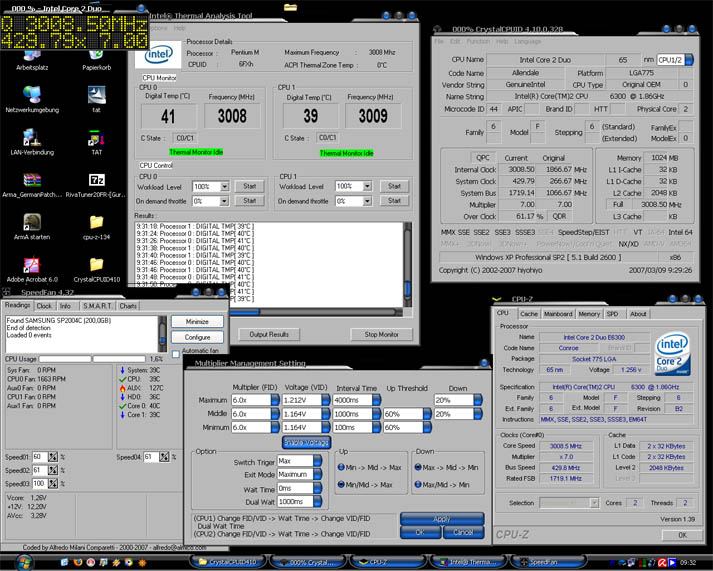Open the SPD tab in CPU-Z
Viewport: 713px width, 571px height.
click(613, 314)
